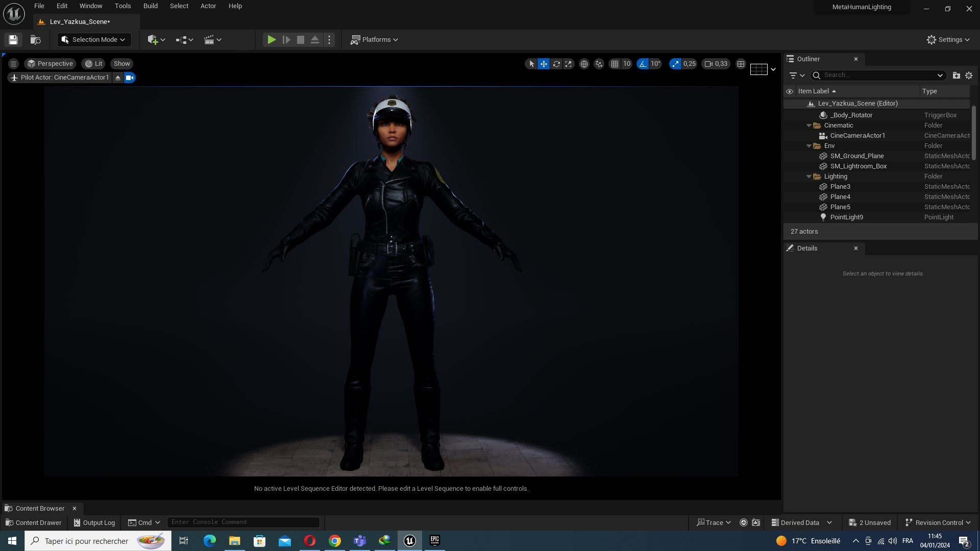
Task: Toggle rotation angle snapping
Action: pyautogui.click(x=643, y=64)
